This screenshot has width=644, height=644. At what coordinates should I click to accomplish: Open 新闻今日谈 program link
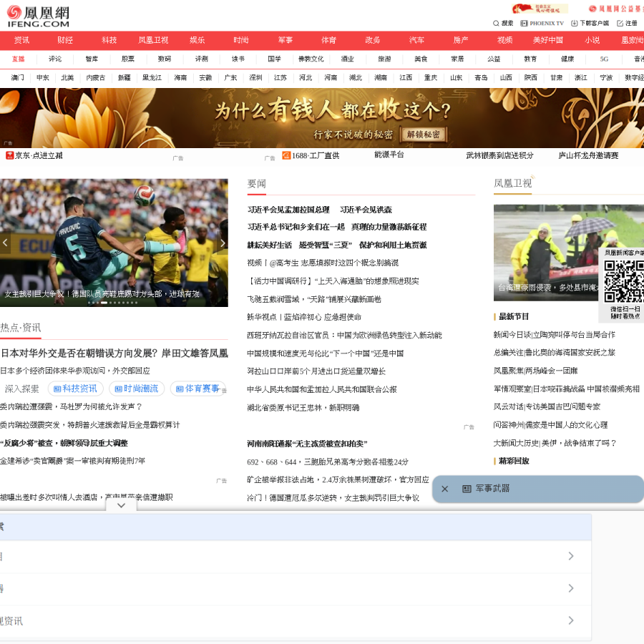(x=554, y=335)
